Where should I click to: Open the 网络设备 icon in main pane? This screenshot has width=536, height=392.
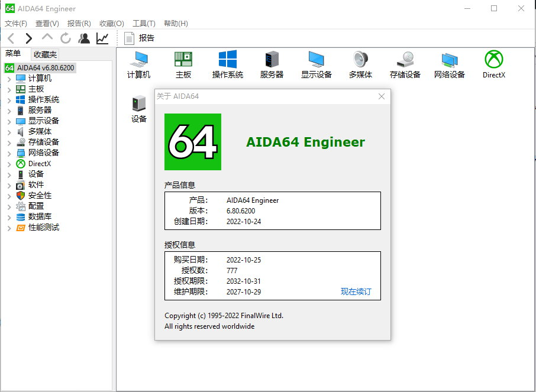(450, 65)
